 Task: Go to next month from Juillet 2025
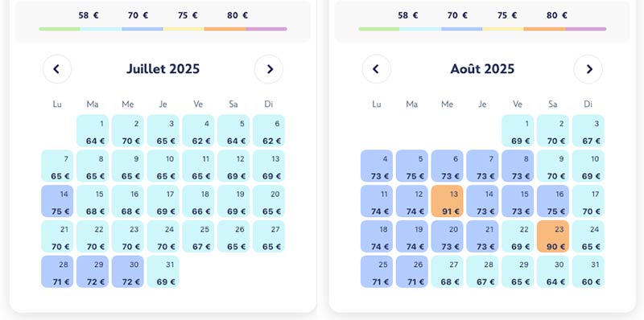point(269,69)
